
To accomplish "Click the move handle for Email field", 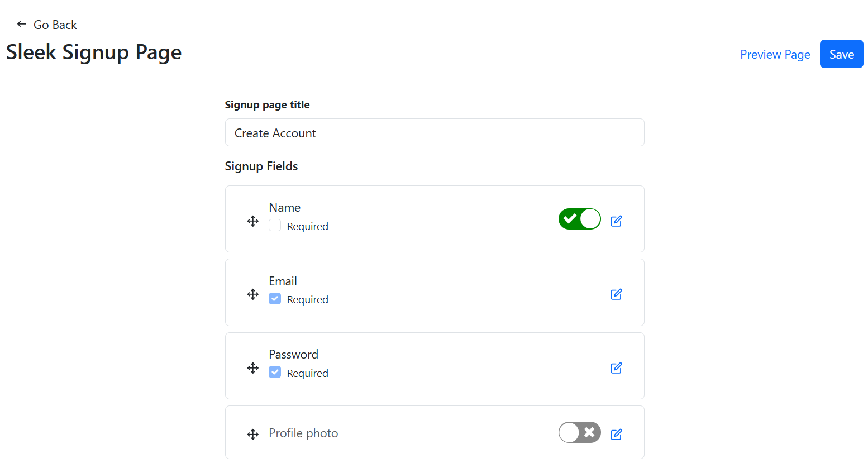I will click(253, 294).
